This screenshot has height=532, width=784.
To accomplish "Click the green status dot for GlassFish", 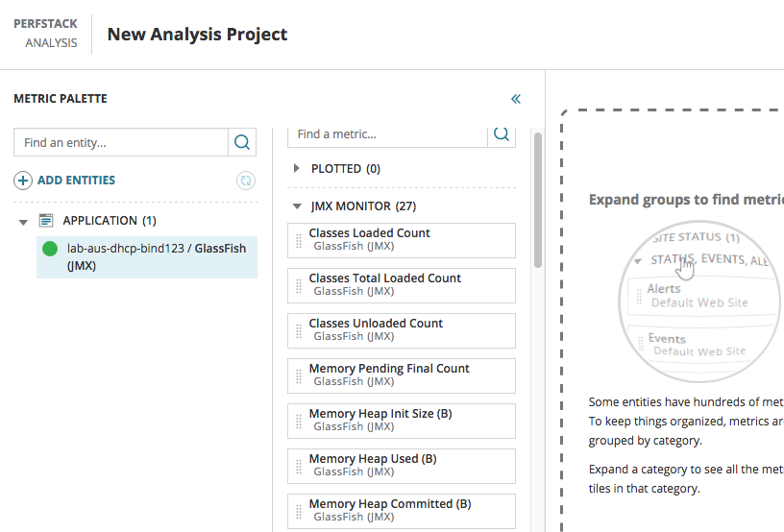I will [x=50, y=249].
